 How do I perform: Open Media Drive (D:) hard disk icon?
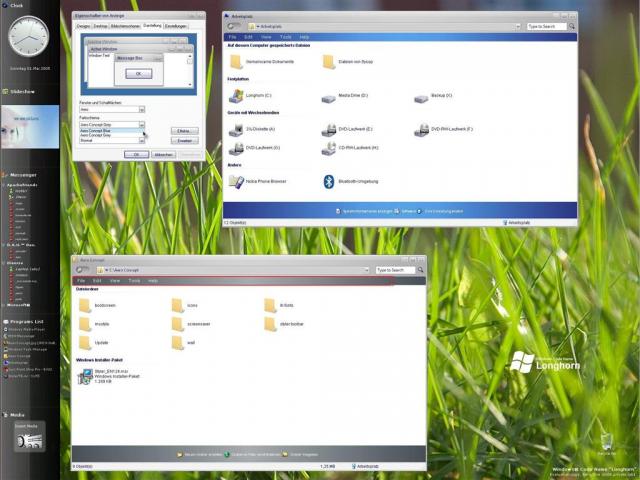click(x=328, y=98)
